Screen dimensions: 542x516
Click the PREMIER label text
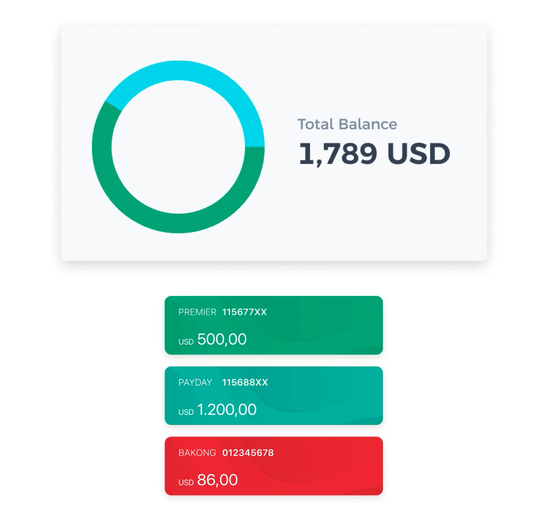click(x=197, y=312)
